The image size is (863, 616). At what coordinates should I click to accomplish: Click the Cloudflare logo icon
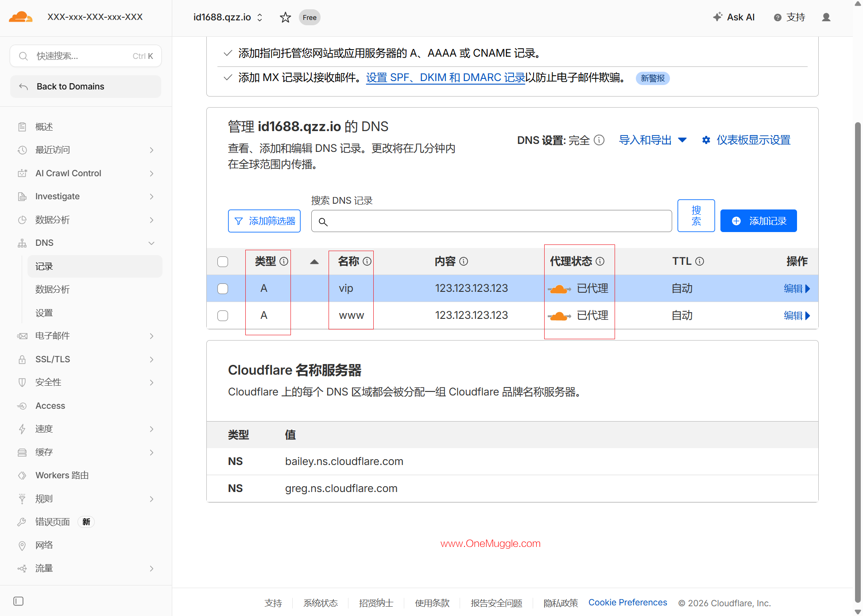[20, 17]
